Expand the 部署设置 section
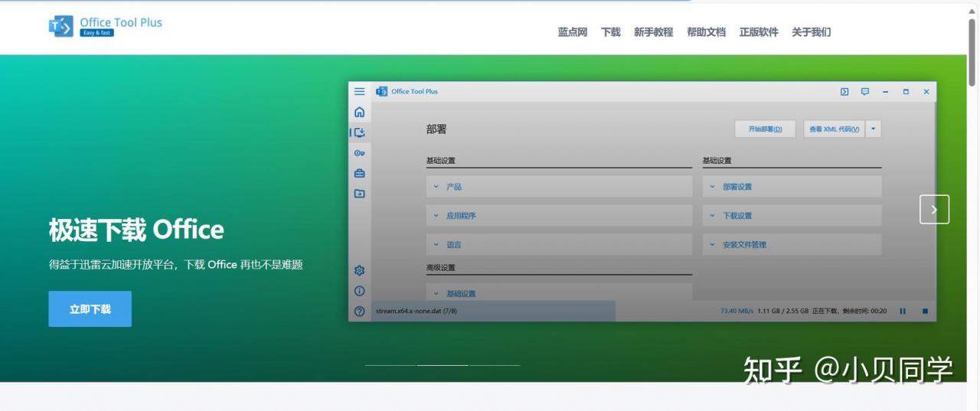This screenshot has width=980, height=411. 792,187
